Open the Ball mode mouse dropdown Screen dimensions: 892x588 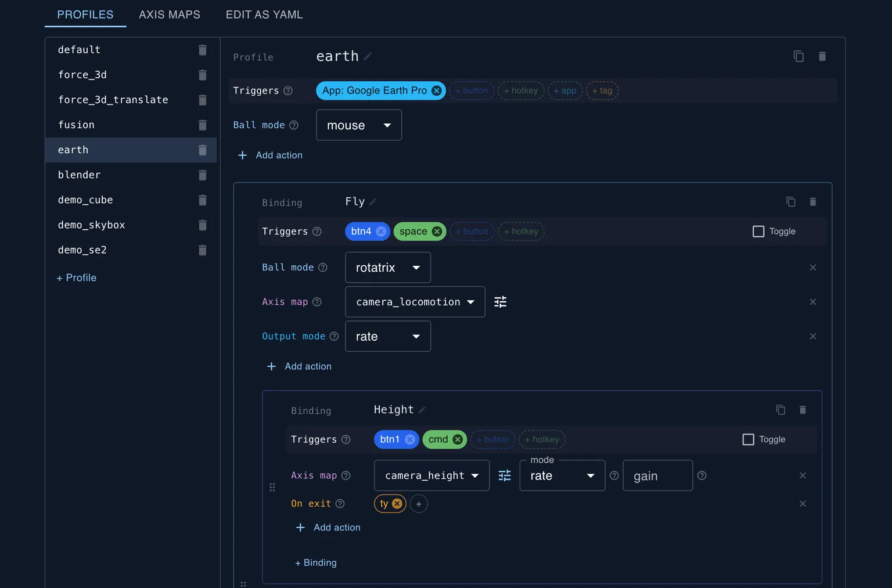point(358,125)
